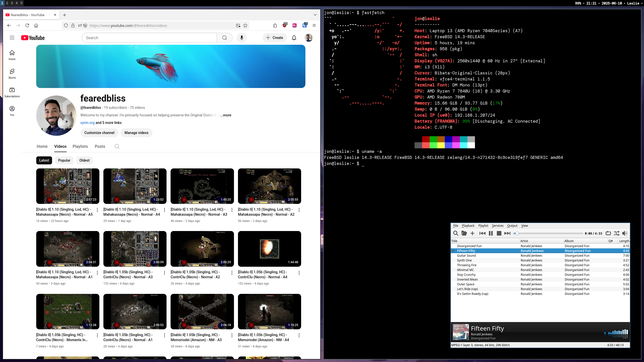This screenshot has width=644, height=362.
Task: Add files with Audacious plus icon
Action: pos(472,233)
